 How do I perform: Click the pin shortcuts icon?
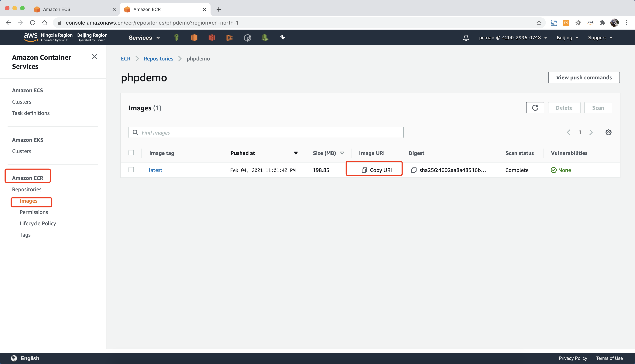pos(283,37)
